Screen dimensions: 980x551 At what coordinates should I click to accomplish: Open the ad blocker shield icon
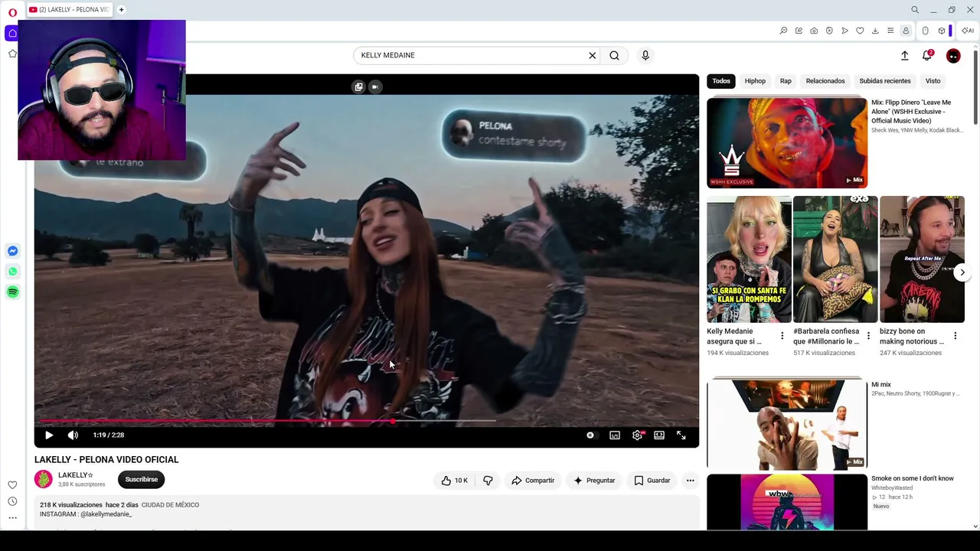[x=829, y=31]
